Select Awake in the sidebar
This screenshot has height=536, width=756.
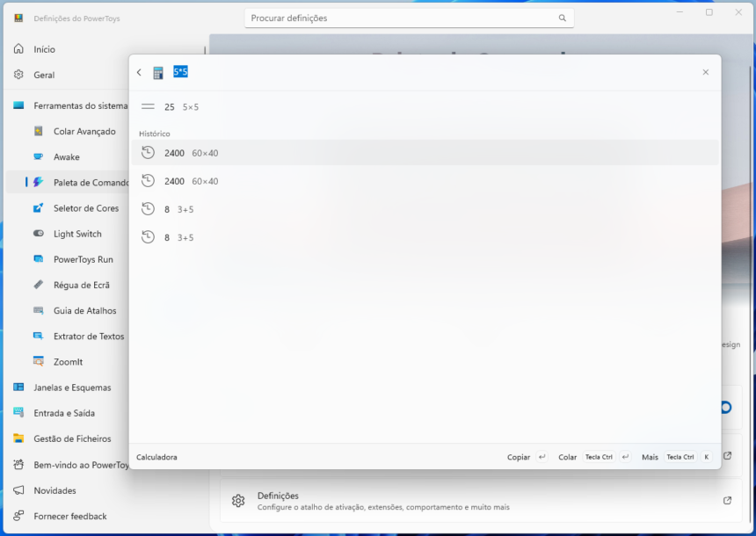coord(67,156)
